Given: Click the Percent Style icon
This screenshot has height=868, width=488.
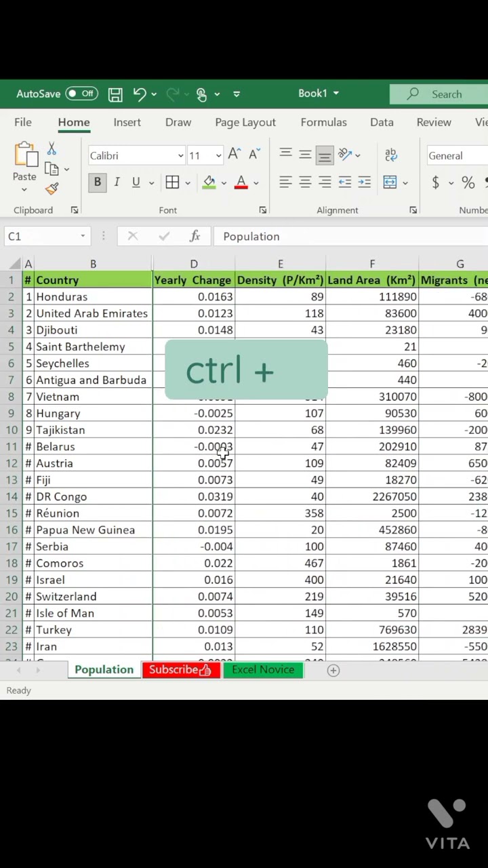Looking at the screenshot, I should tap(468, 182).
